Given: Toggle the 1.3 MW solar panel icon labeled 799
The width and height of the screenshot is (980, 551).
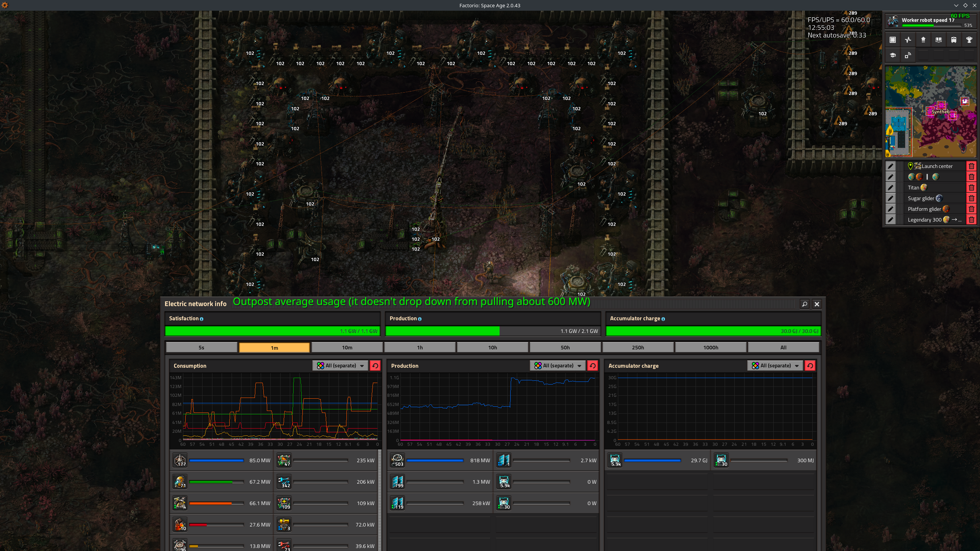Looking at the screenshot, I should coord(397,482).
